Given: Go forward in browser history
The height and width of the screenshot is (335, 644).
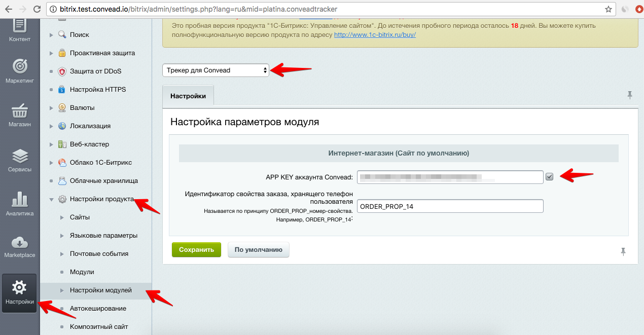Looking at the screenshot, I should tap(23, 9).
